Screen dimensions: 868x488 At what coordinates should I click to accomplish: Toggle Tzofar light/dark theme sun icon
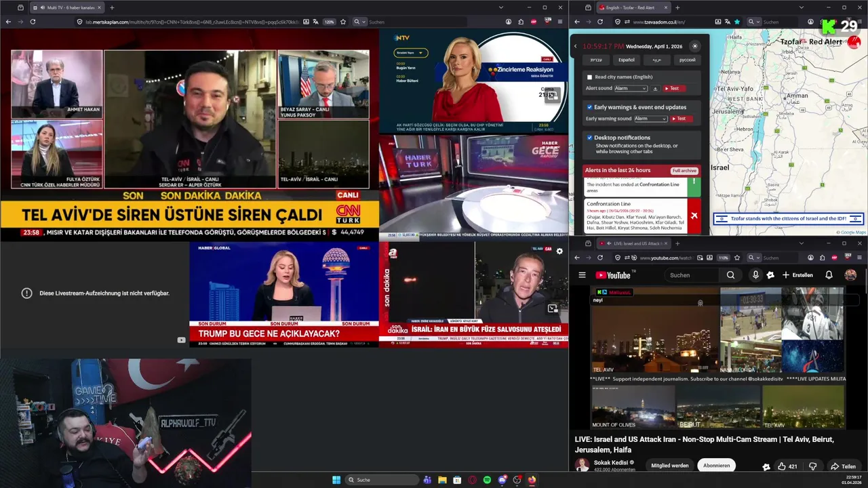click(694, 46)
